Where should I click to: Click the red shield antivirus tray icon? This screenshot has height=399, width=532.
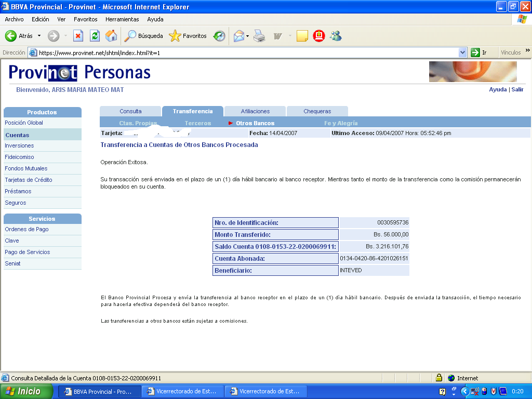tap(494, 392)
